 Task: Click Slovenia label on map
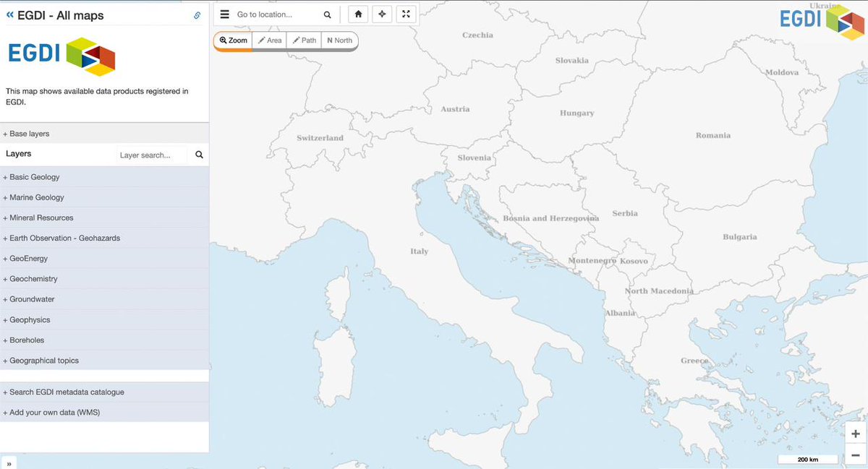[x=475, y=158]
